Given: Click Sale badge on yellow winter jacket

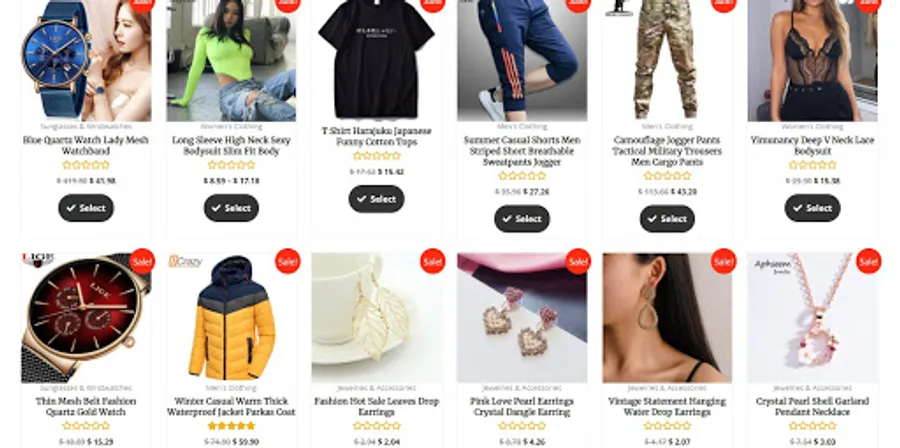Looking at the screenshot, I should coord(288,262).
